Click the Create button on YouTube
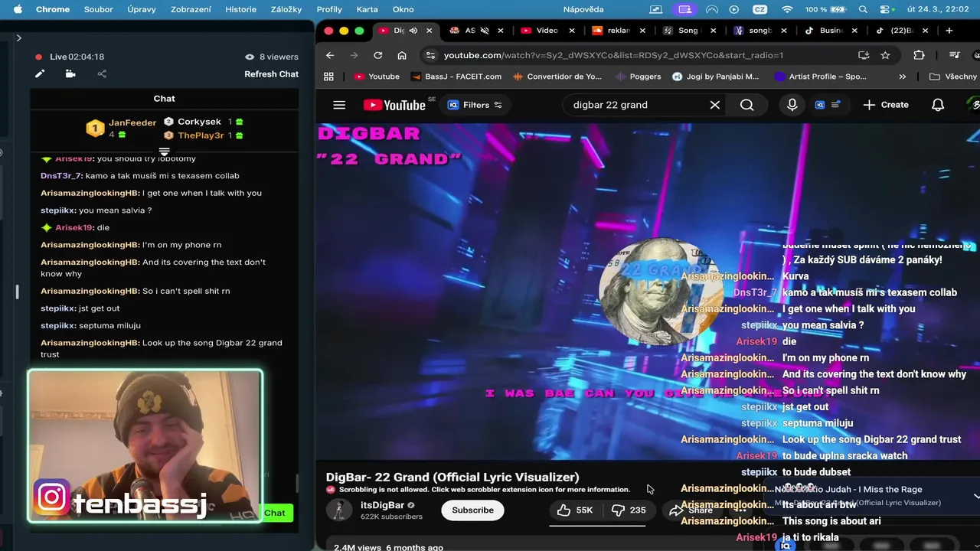Image resolution: width=980 pixels, height=551 pixels. [x=886, y=105]
